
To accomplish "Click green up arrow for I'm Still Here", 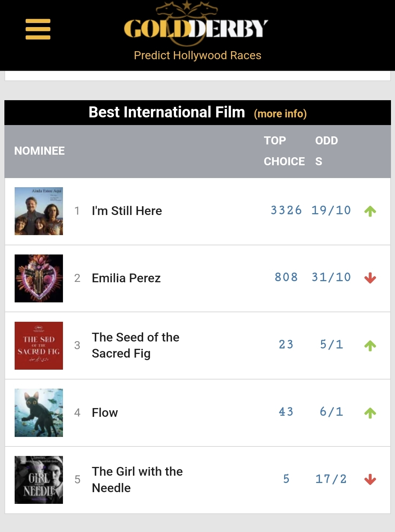I will click(370, 211).
